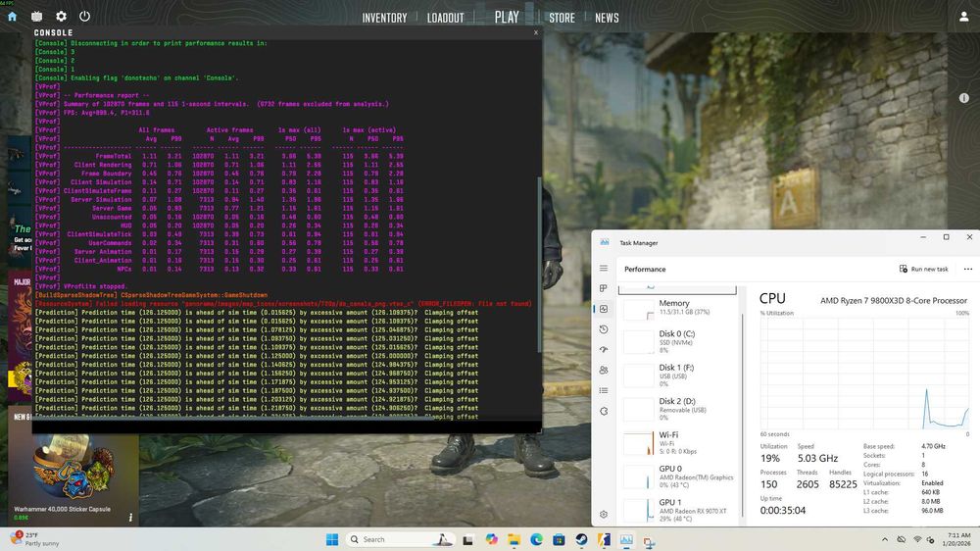Click the console vertical scrollbar
The image size is (980, 551).
coord(539,264)
